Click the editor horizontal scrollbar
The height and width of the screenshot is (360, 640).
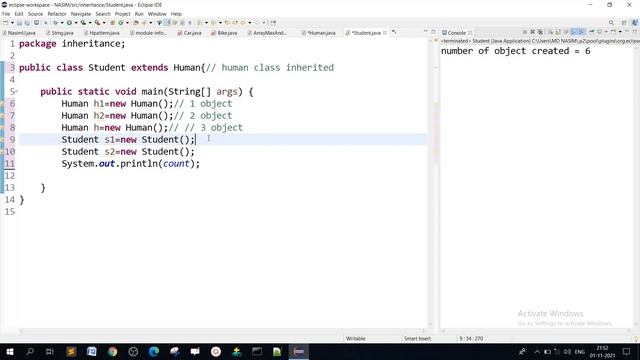point(222,331)
